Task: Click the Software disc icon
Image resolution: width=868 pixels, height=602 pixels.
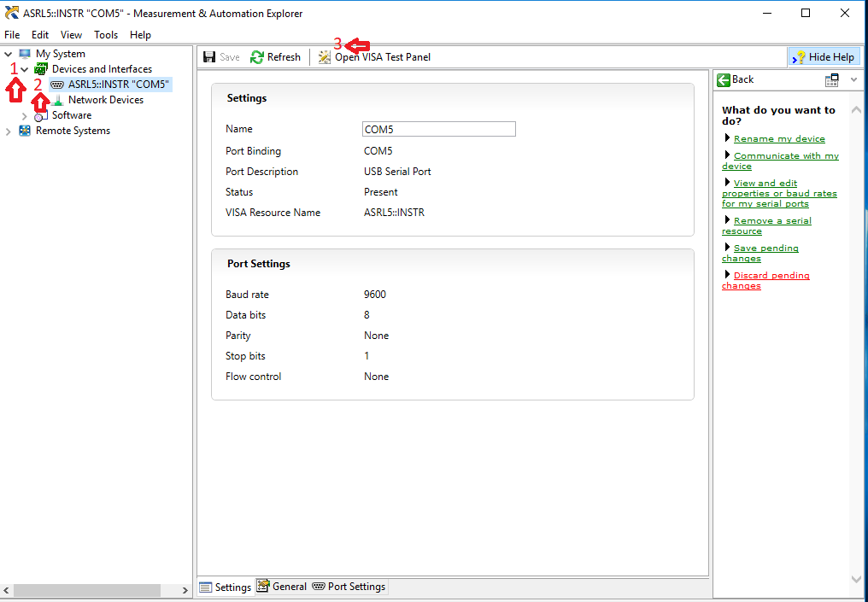Action: 41,115
